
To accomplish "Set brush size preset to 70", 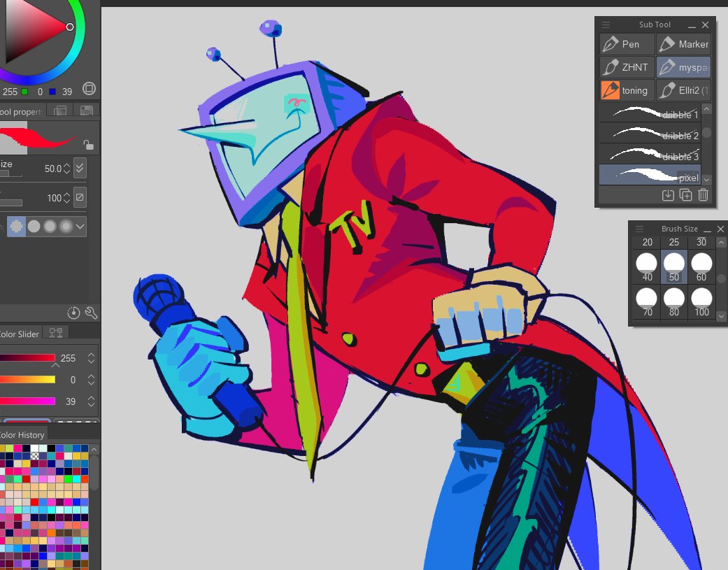I will pos(646,301).
